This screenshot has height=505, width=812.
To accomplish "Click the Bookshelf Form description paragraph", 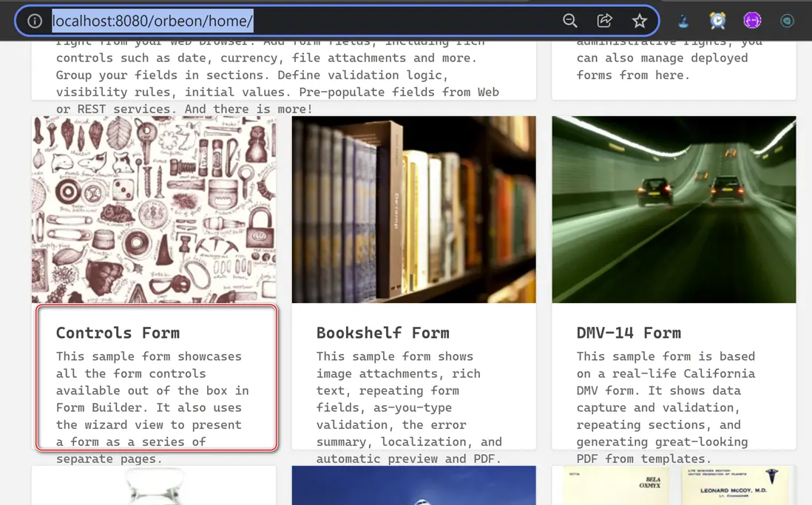I will pos(409,407).
